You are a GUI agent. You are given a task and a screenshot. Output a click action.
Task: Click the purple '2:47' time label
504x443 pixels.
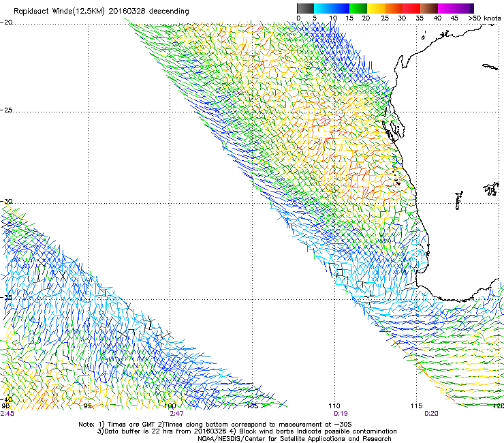tap(176, 414)
